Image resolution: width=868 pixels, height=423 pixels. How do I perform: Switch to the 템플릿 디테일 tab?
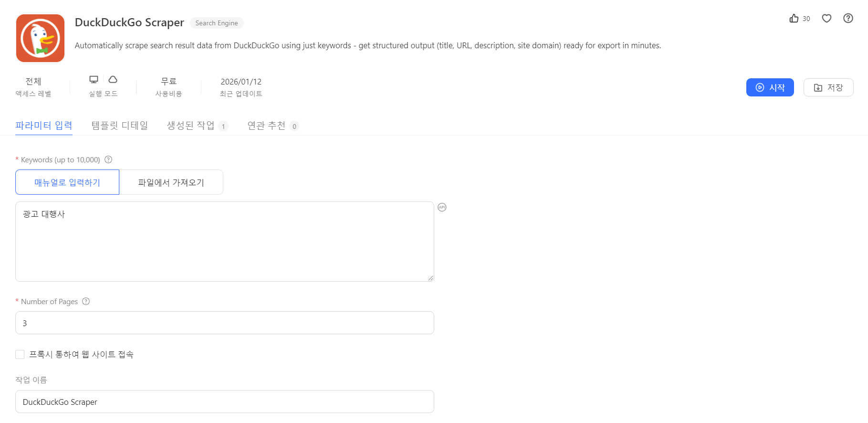pyautogui.click(x=120, y=126)
